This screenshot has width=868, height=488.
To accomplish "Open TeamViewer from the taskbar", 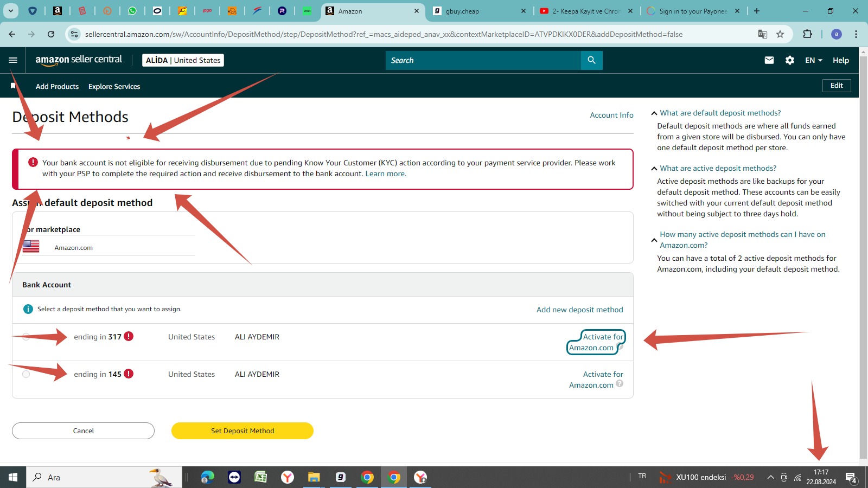I will 234,477.
